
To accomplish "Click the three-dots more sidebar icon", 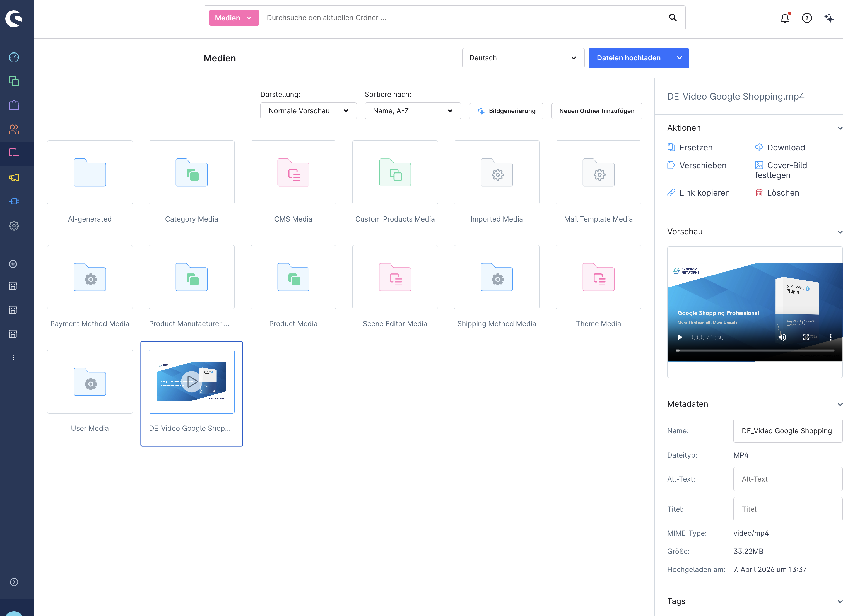I will (x=13, y=357).
